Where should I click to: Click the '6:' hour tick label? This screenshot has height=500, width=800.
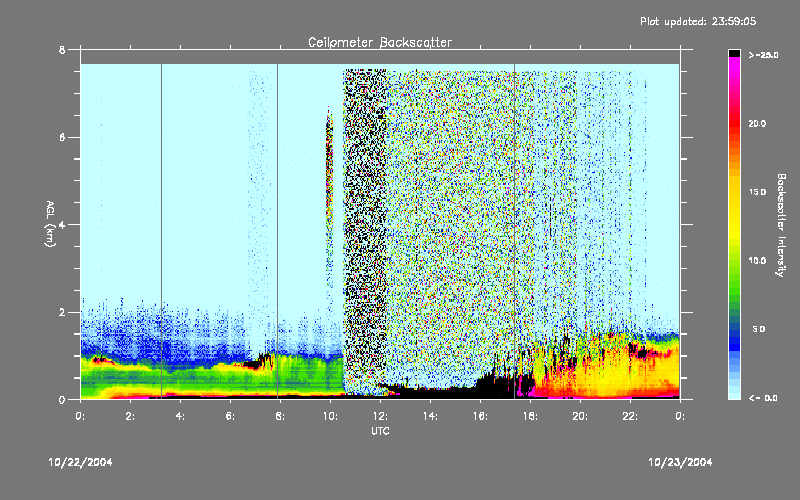click(231, 416)
